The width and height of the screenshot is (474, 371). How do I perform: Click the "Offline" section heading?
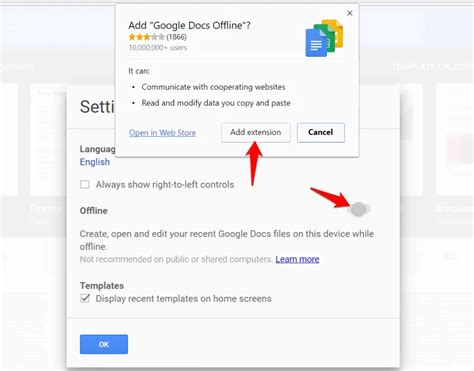coord(94,211)
